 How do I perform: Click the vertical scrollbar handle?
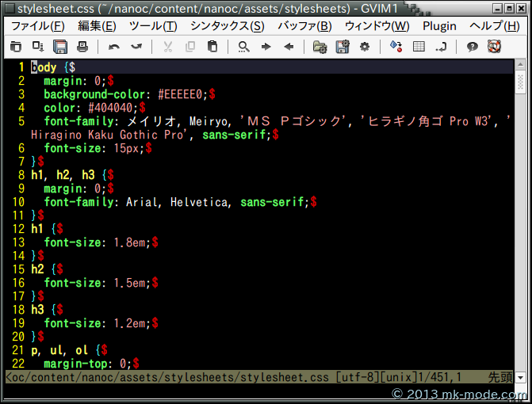[521, 82]
